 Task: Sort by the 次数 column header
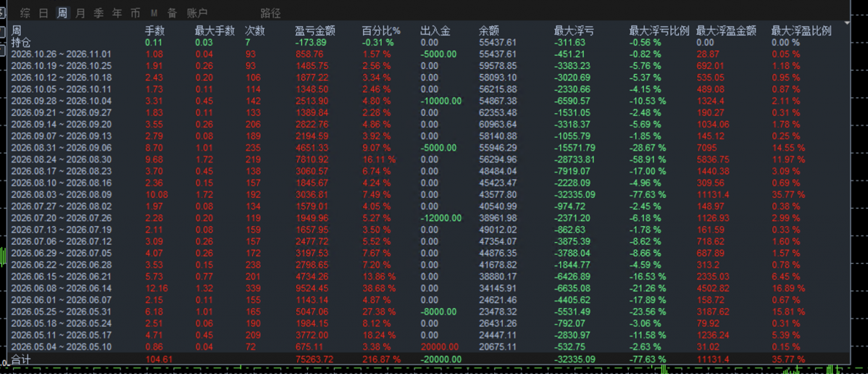(255, 32)
